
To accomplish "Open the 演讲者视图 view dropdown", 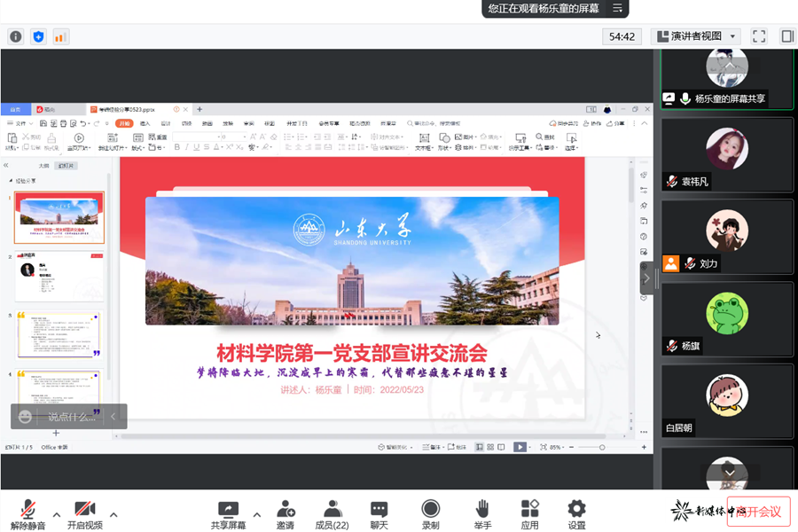I will (x=696, y=36).
